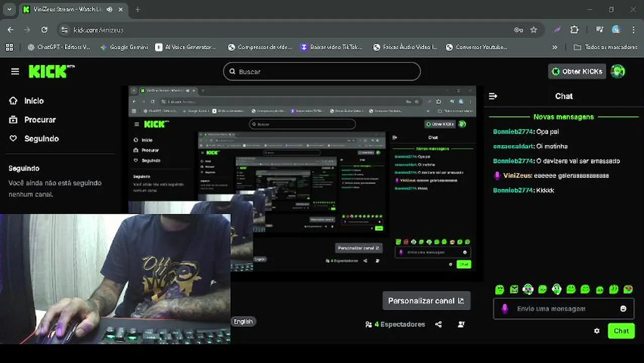
Task: Go to Início in sidebar
Action: (x=27, y=101)
